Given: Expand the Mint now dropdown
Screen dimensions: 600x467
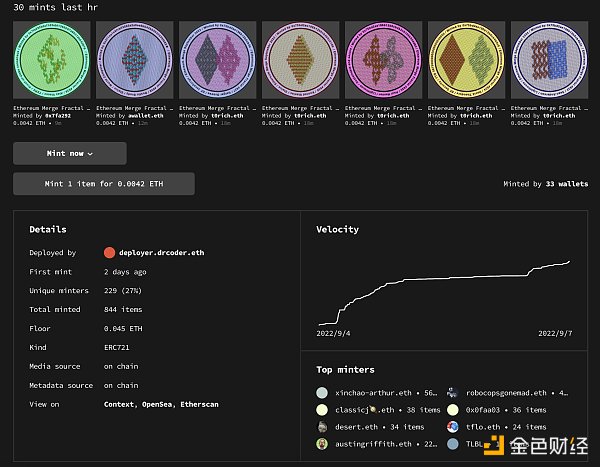Looking at the screenshot, I should click(70, 153).
